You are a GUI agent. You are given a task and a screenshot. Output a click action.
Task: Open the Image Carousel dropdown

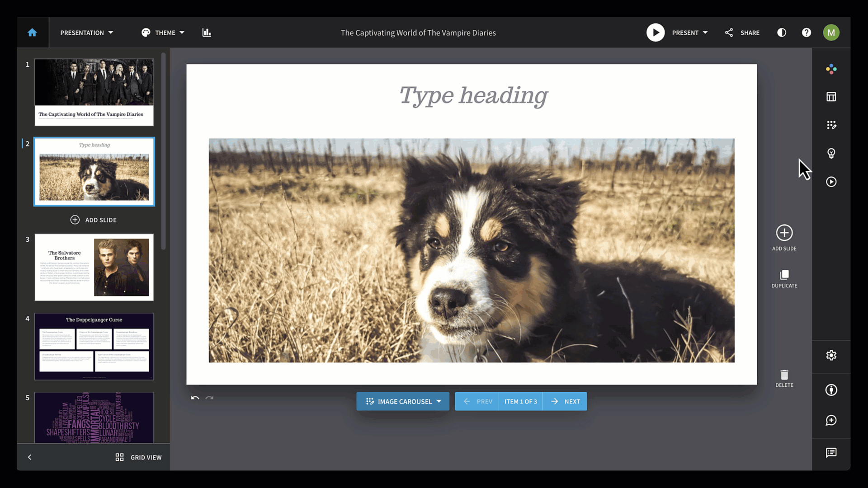(403, 401)
